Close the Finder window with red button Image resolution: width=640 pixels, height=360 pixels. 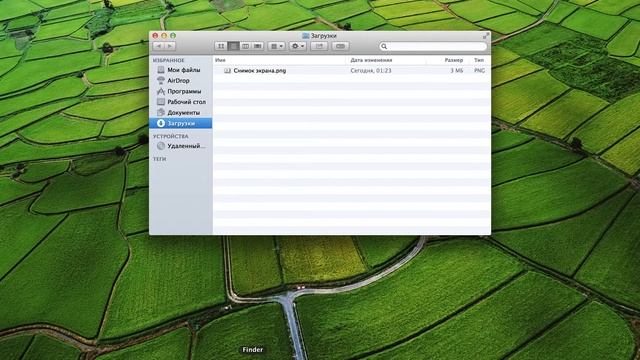pos(155,36)
